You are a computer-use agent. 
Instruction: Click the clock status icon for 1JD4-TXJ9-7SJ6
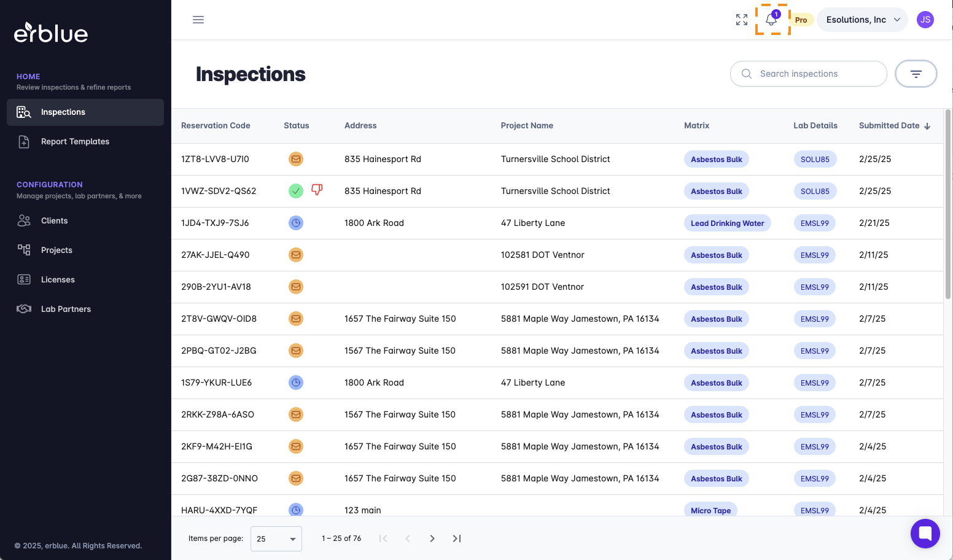click(296, 223)
